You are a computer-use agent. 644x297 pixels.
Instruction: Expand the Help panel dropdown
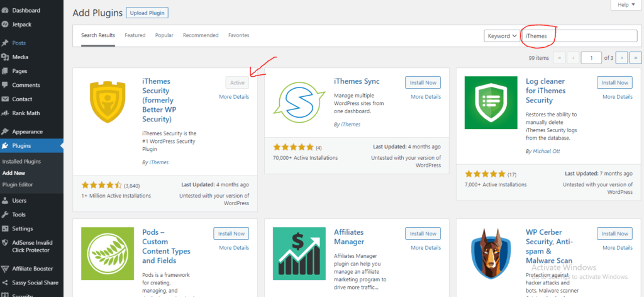[626, 5]
